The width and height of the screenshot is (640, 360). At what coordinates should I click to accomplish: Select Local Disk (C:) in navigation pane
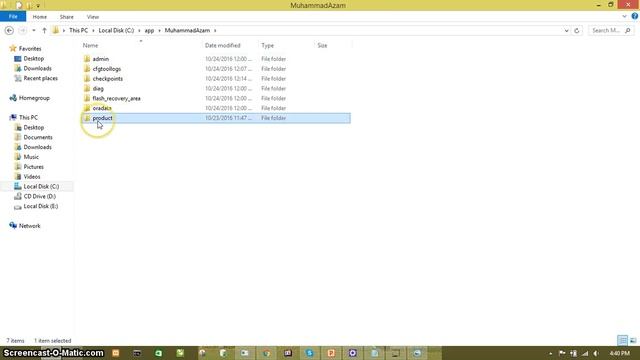click(41, 187)
